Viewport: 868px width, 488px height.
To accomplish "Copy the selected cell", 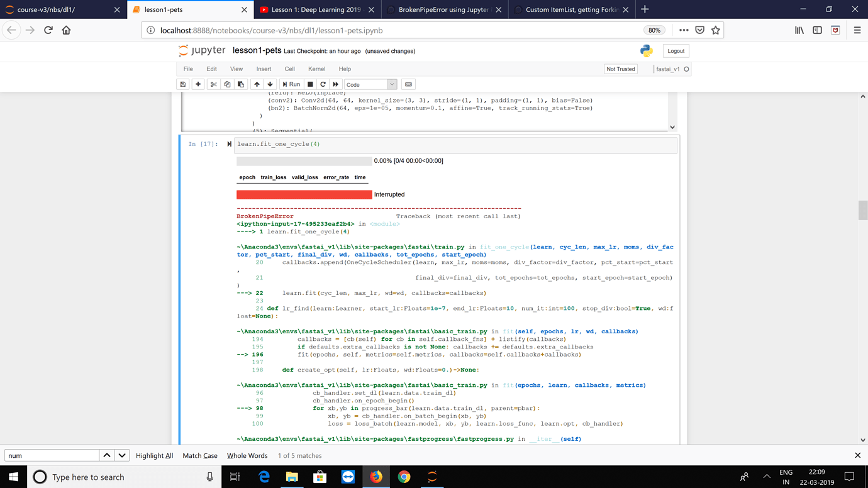I will click(227, 84).
